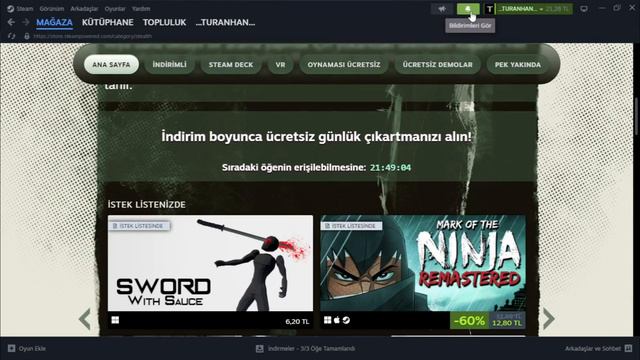This screenshot has width=640, height=360.
Task: Click İSTEK LİSTESİNDE badge on Sword With Sauce
Action: pos(140,226)
